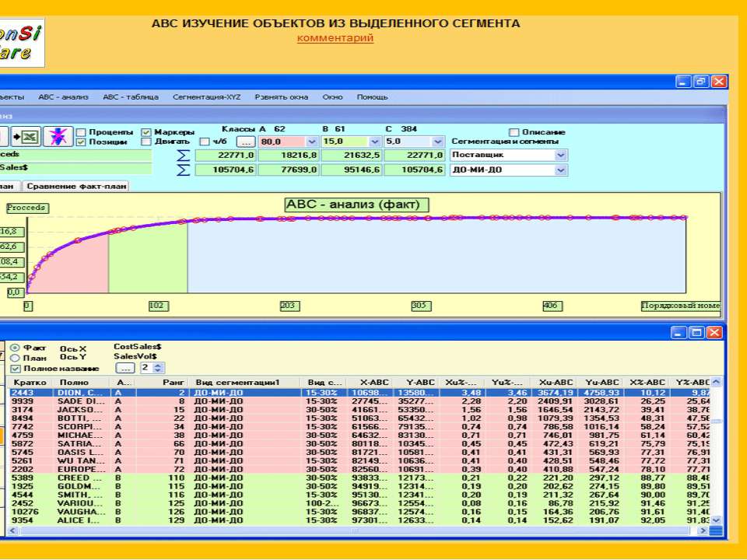747x560 pixels.
Task: Click the Равнять окна menu item
Action: point(282,97)
